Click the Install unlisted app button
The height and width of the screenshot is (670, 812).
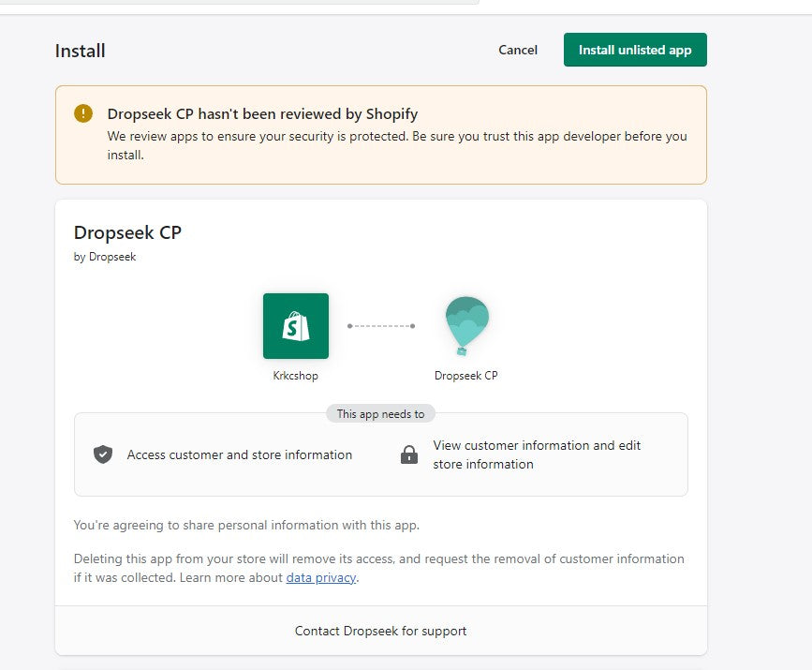[635, 51]
